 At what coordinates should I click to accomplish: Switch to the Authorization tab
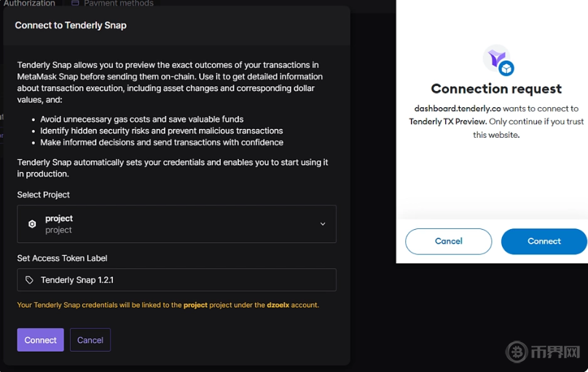coord(29,4)
